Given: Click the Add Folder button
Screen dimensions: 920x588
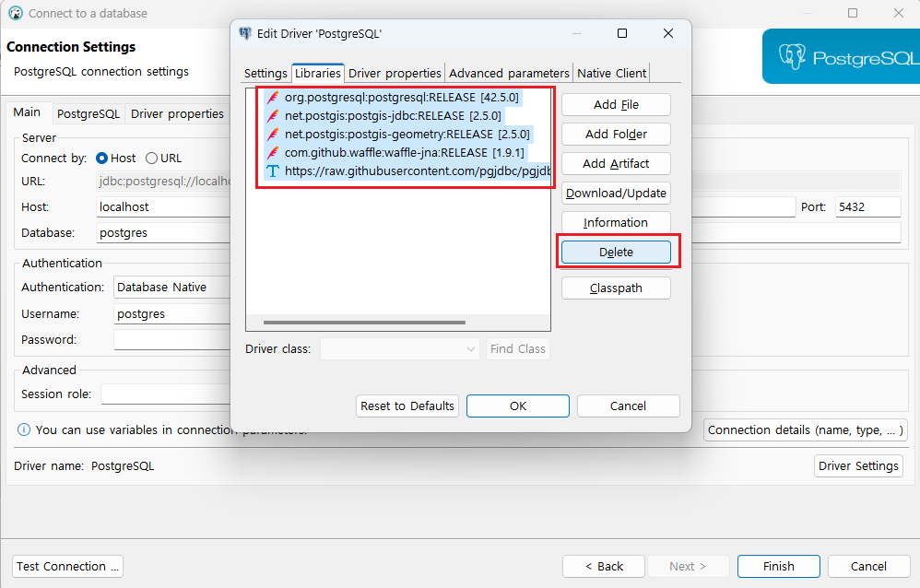Looking at the screenshot, I should 616,135.
